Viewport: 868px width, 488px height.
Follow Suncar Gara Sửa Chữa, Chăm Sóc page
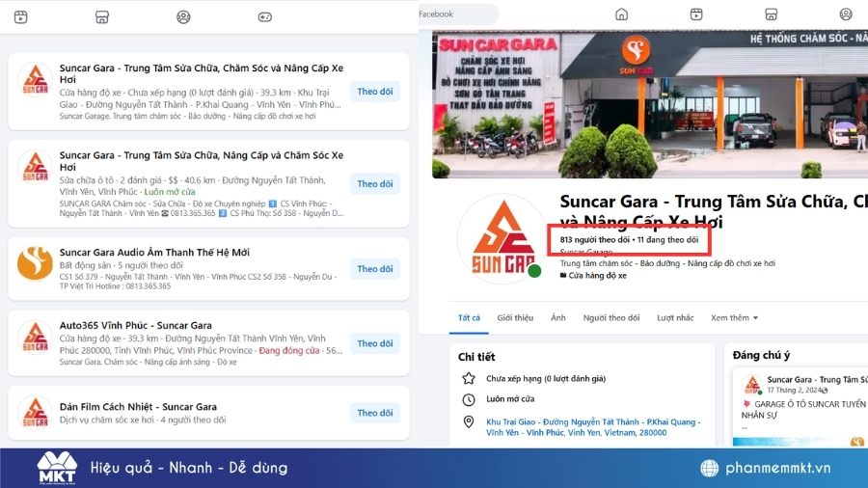pyautogui.click(x=375, y=92)
